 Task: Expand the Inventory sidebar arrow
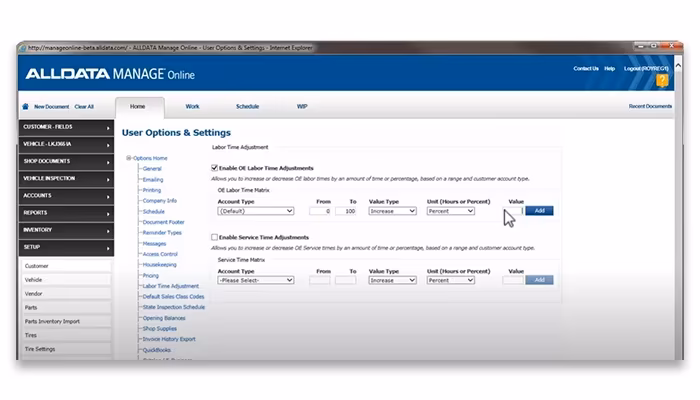pos(108,231)
